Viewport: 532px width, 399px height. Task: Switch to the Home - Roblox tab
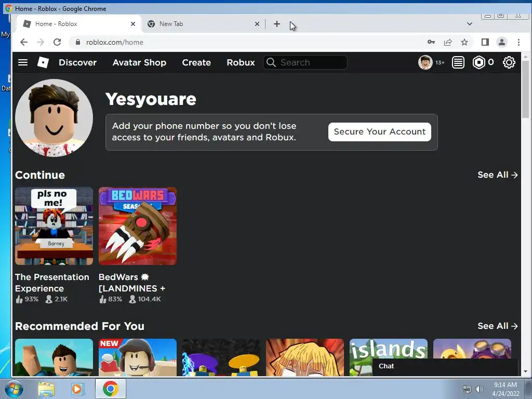78,24
